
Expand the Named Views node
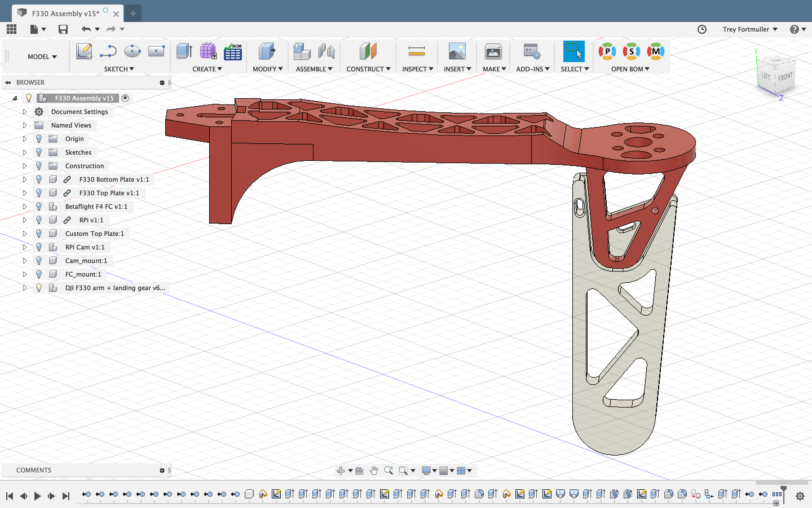tap(25, 125)
